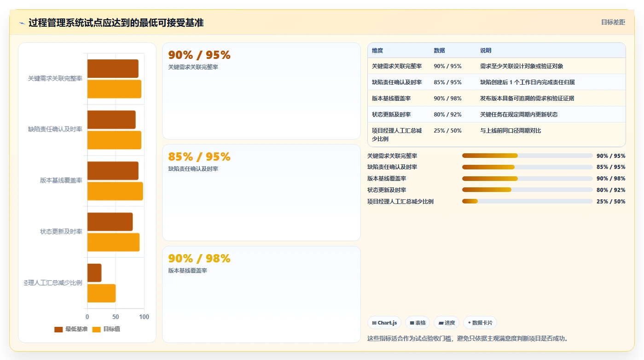
Task: Click the 目标值 bar for 状态更新及时率
Action: click(113, 242)
